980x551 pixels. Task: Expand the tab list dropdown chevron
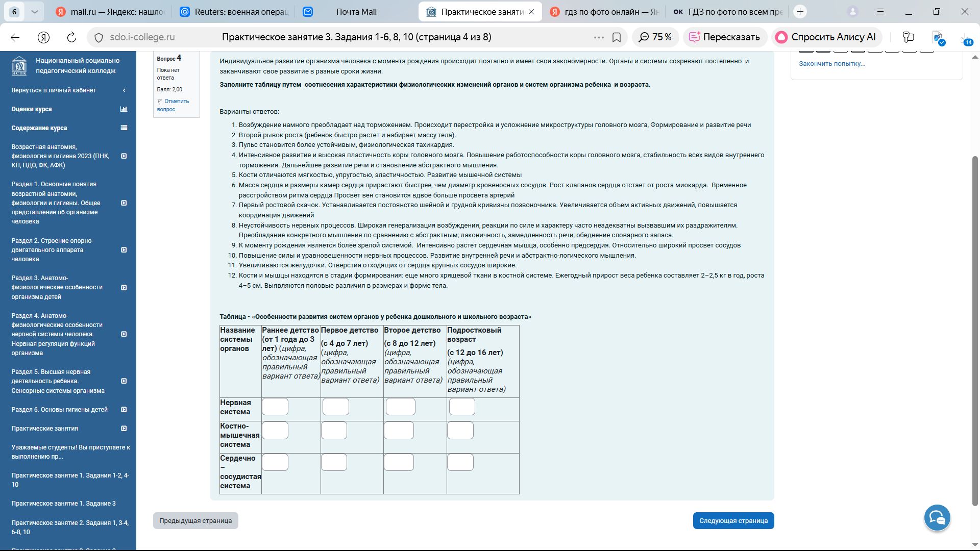(x=34, y=12)
